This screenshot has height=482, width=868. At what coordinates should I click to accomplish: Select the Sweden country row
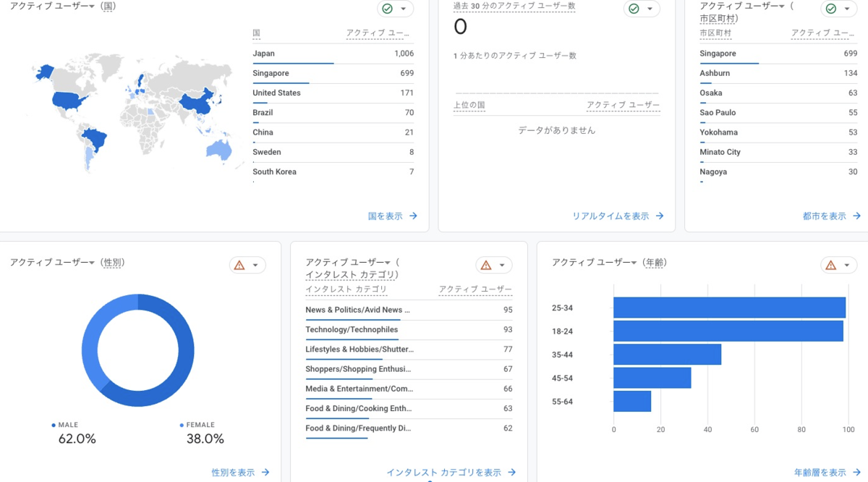point(333,152)
